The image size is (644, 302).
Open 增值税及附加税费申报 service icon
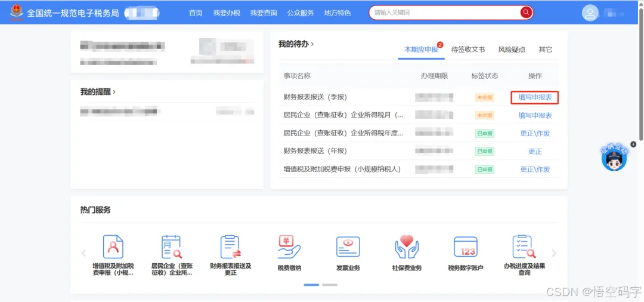click(x=113, y=246)
